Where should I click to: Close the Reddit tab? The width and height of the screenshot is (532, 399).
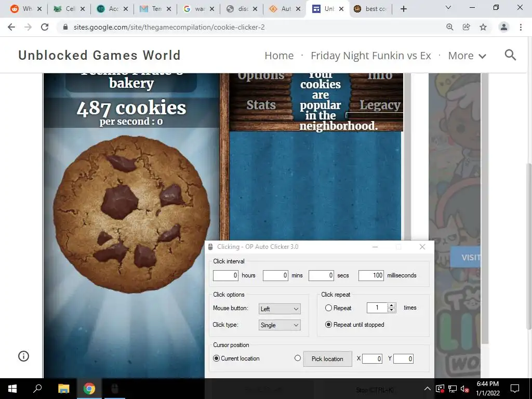pos(39,9)
